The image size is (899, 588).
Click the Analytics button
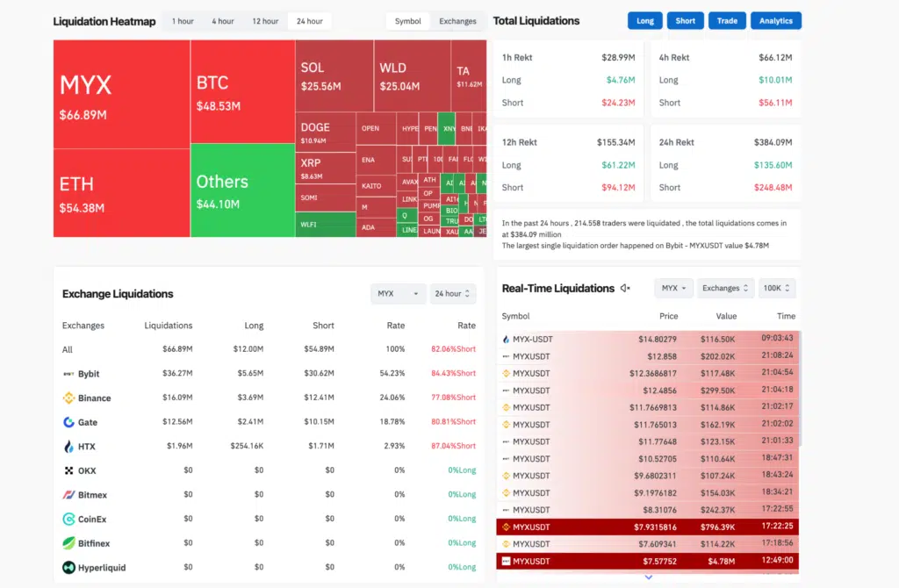click(x=775, y=21)
